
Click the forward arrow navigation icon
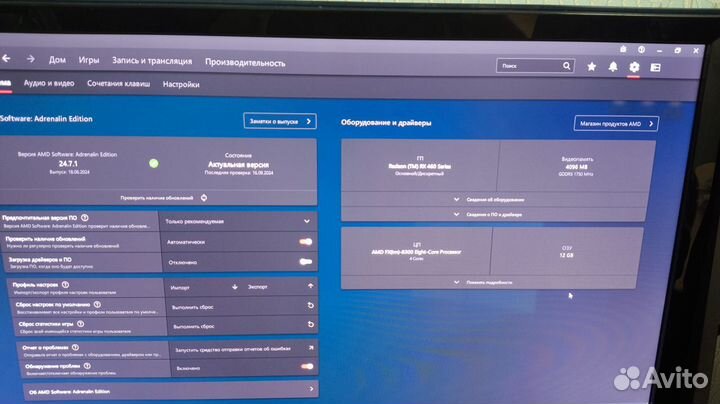(31, 59)
